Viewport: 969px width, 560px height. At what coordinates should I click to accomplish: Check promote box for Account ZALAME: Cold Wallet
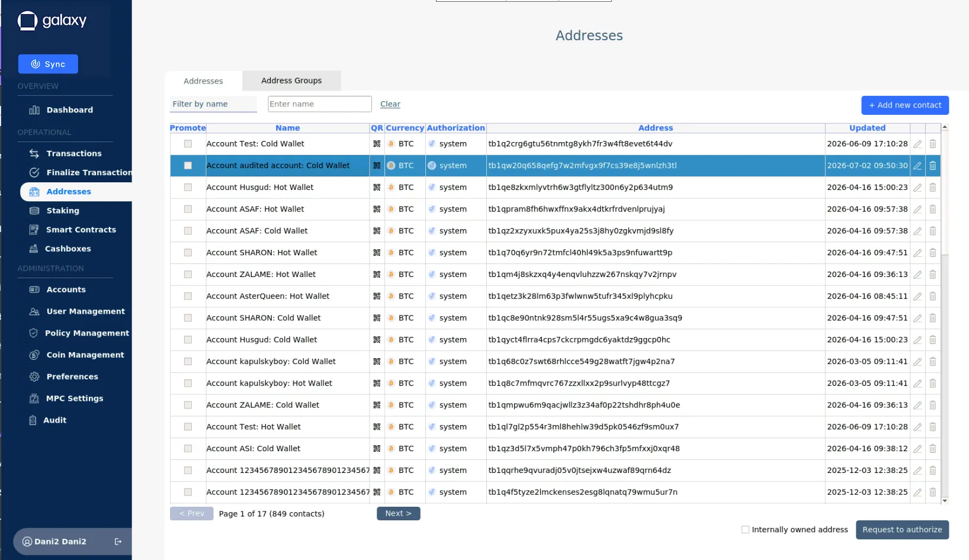pos(188,405)
